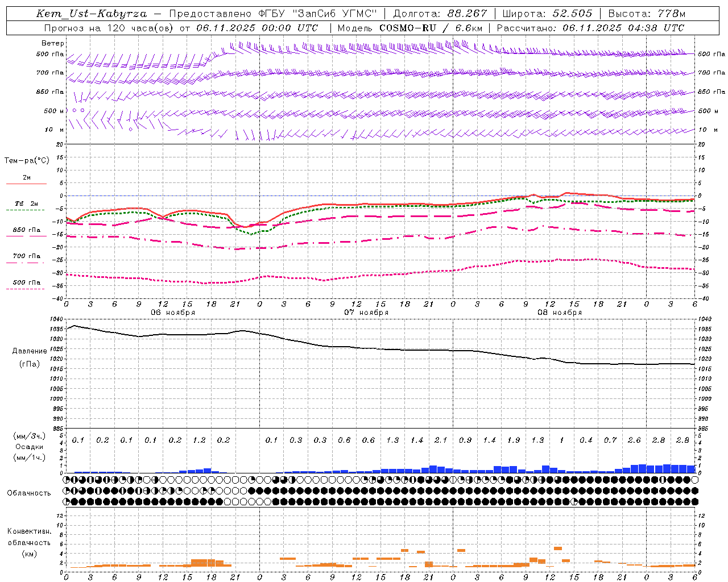Click the 2.1 precipitation value

click(441, 440)
